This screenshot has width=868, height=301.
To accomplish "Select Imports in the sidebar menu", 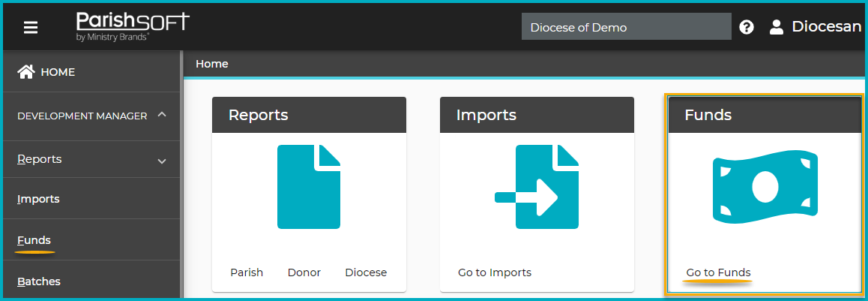I will 38,199.
